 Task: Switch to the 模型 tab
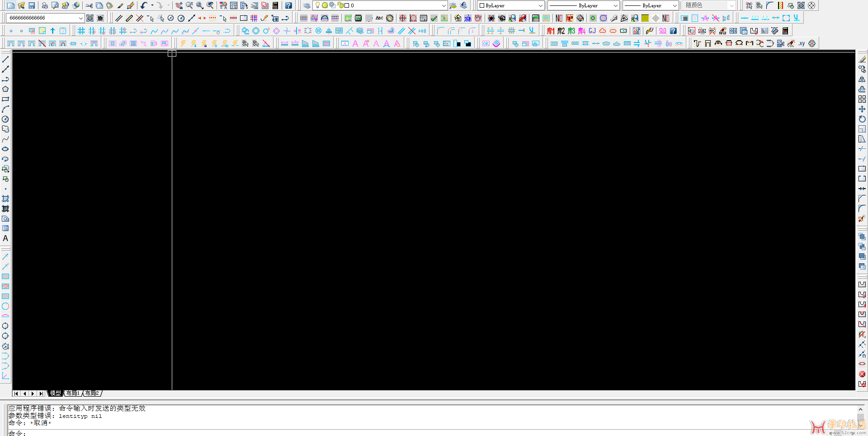click(x=55, y=393)
